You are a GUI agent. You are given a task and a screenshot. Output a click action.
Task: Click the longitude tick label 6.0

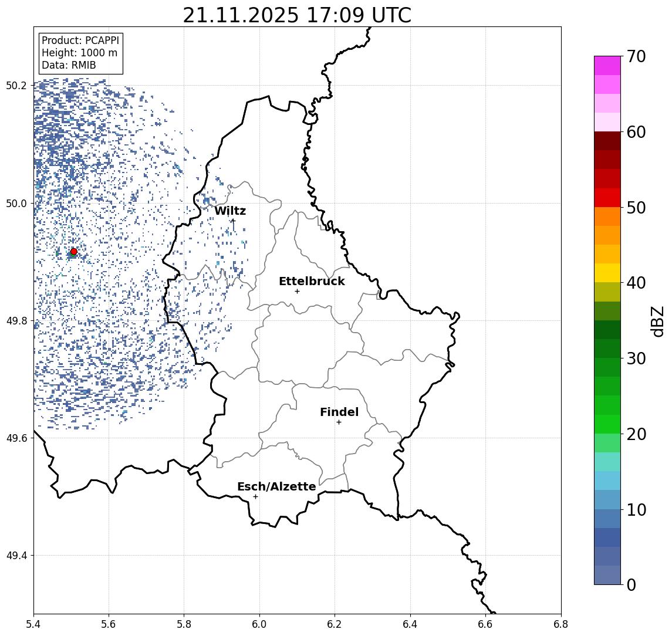tap(259, 624)
